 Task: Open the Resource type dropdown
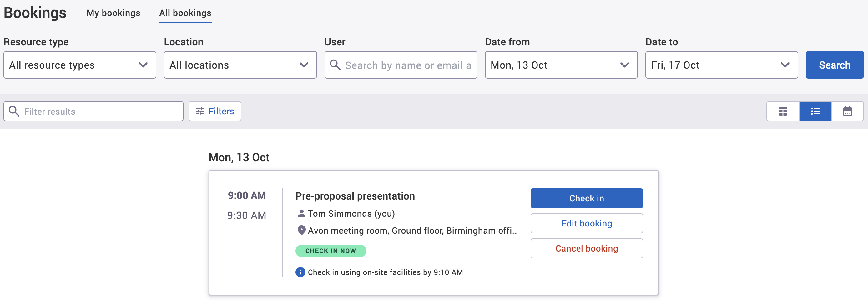coord(79,65)
